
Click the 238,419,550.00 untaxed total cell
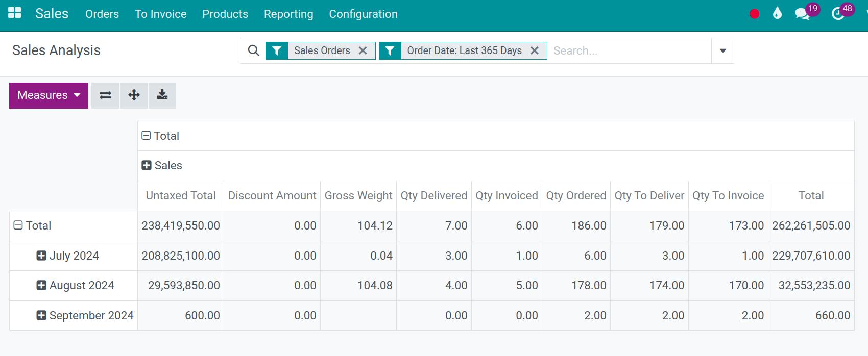point(181,225)
